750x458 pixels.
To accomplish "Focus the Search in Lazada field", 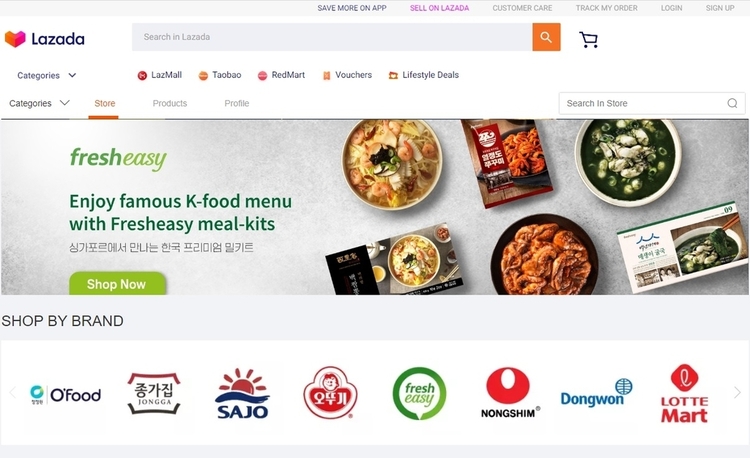I will pyautogui.click(x=332, y=37).
